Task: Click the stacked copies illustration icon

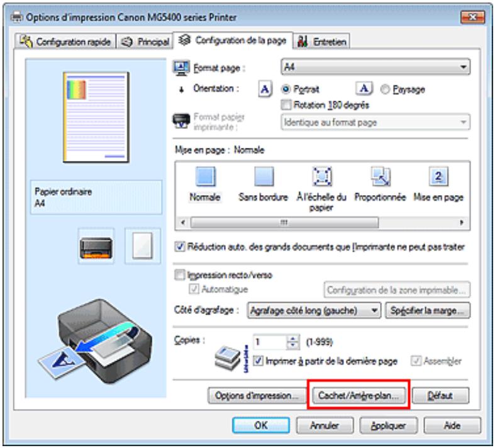Action: (228, 357)
